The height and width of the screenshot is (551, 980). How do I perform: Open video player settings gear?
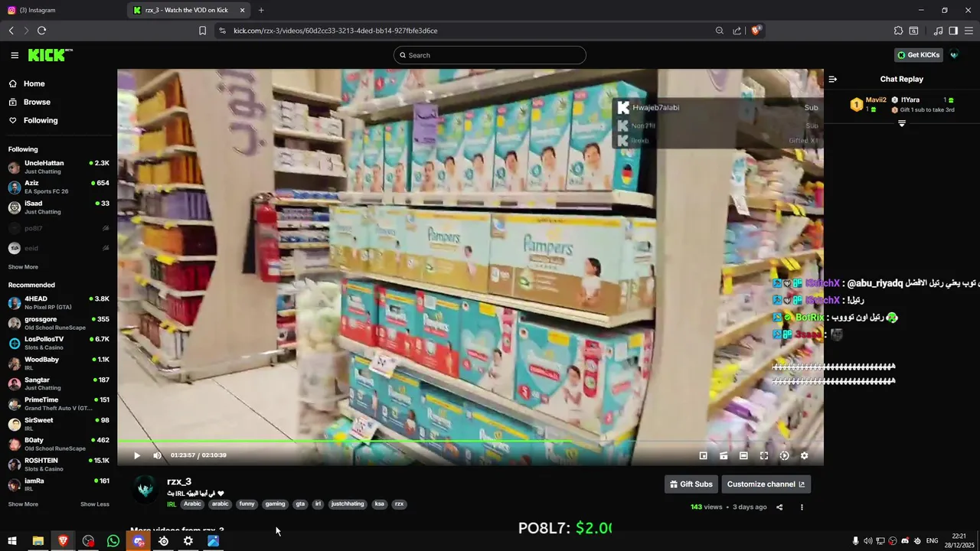[x=804, y=455]
